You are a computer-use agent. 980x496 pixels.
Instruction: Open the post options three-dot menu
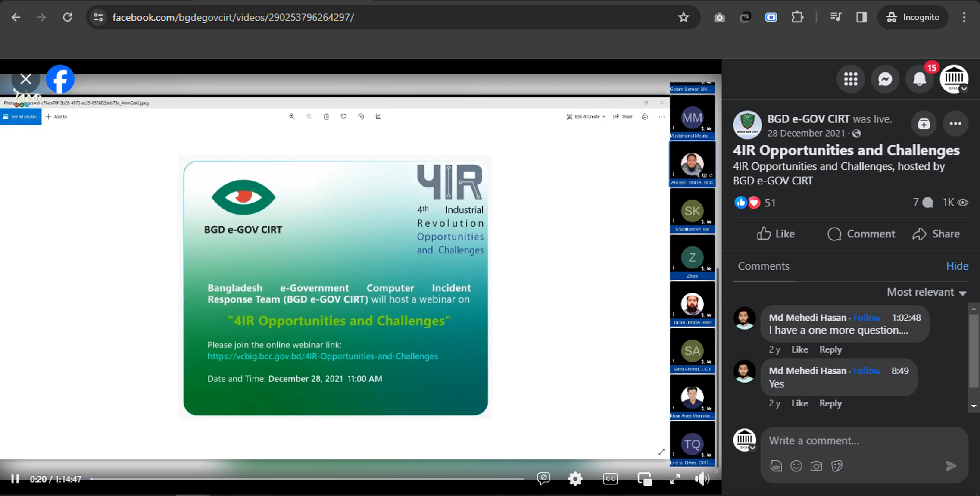955,124
